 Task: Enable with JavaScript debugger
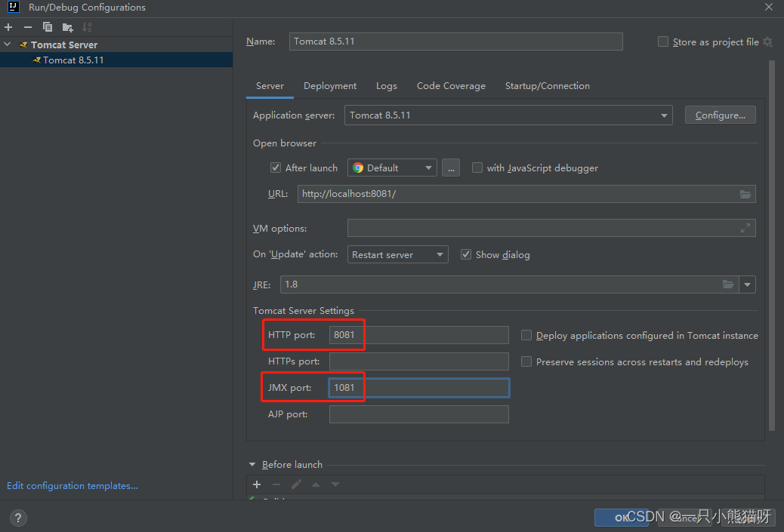point(477,168)
